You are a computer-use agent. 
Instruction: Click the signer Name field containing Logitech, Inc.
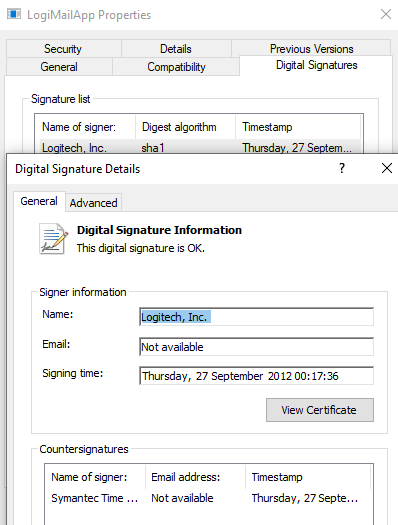[256, 317]
